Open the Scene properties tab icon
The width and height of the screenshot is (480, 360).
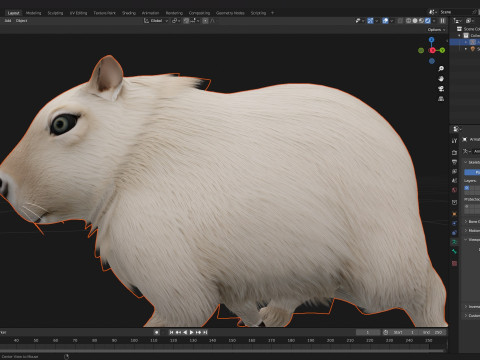(454, 181)
